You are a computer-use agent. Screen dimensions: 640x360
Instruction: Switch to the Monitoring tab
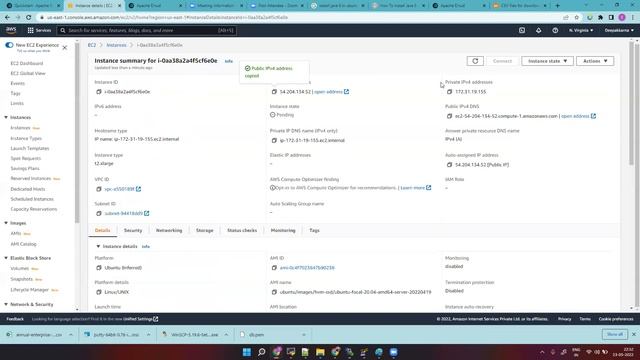pyautogui.click(x=283, y=231)
